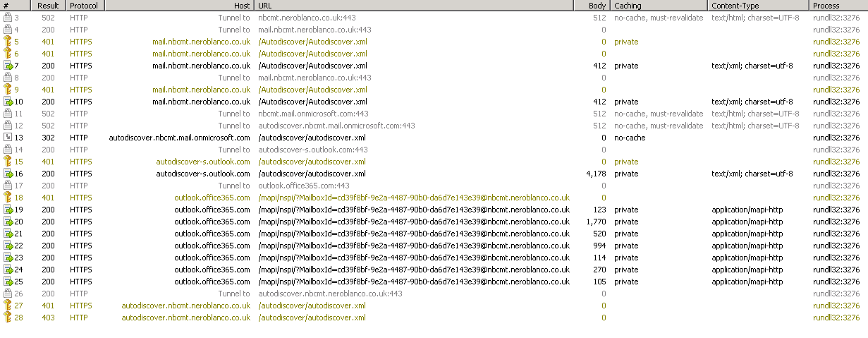Select the green arrow icon of session 23

coord(8,258)
